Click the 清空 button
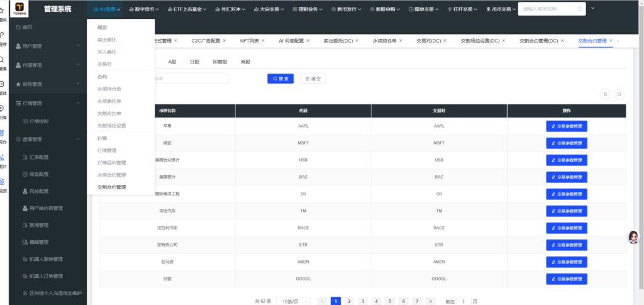Screen dimensions: 644x305 point(313,79)
